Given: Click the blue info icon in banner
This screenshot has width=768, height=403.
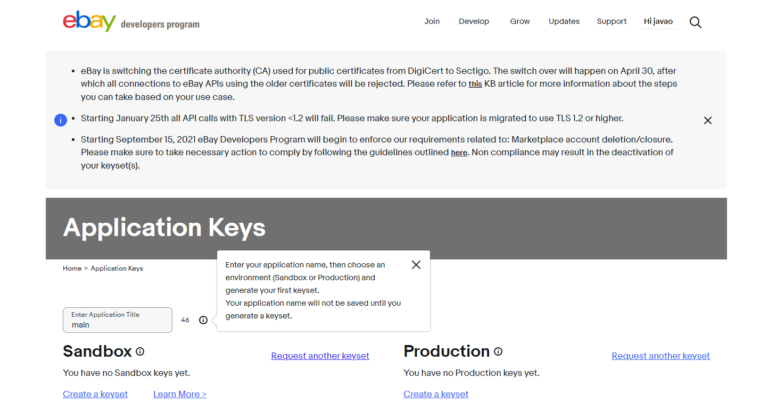Looking at the screenshot, I should [x=61, y=120].
